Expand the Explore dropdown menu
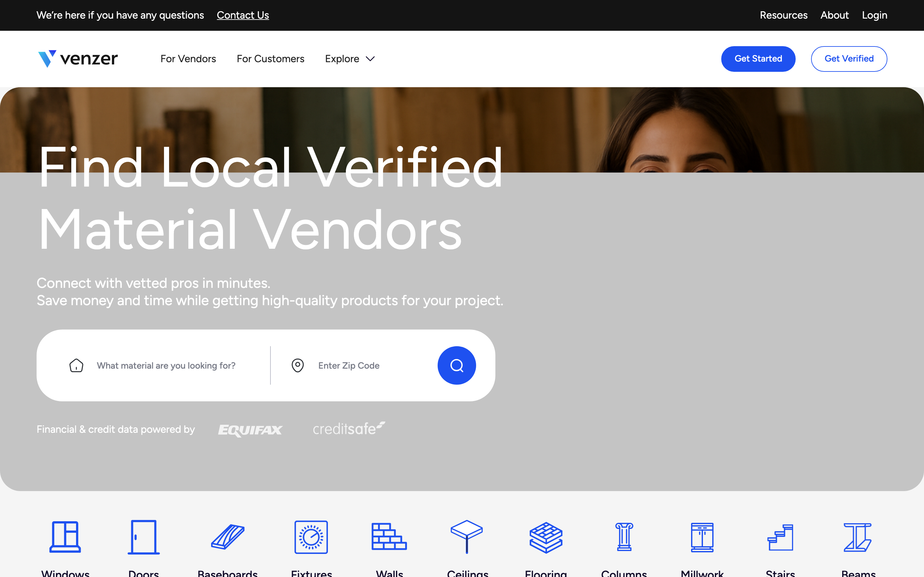The image size is (924, 577). coord(350,59)
